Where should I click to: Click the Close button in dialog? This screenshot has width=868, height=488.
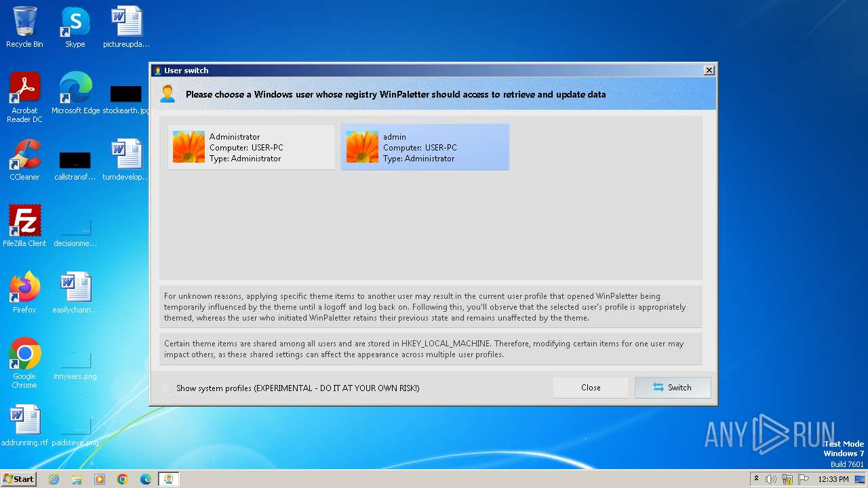[591, 388]
